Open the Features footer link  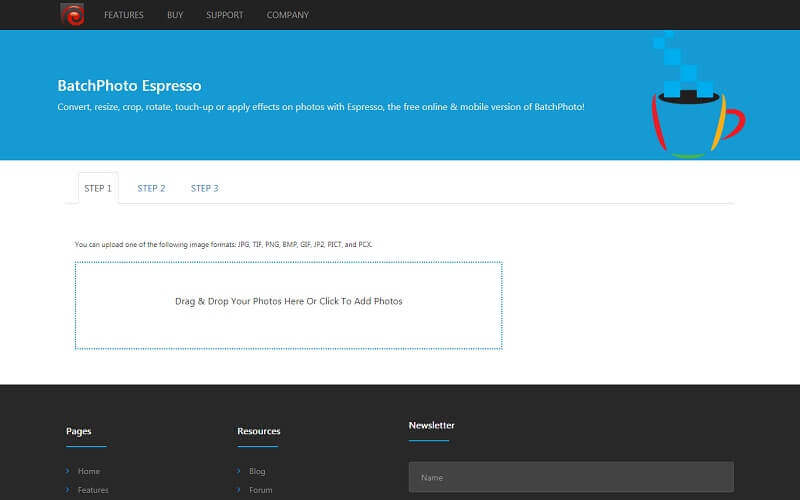pos(93,490)
